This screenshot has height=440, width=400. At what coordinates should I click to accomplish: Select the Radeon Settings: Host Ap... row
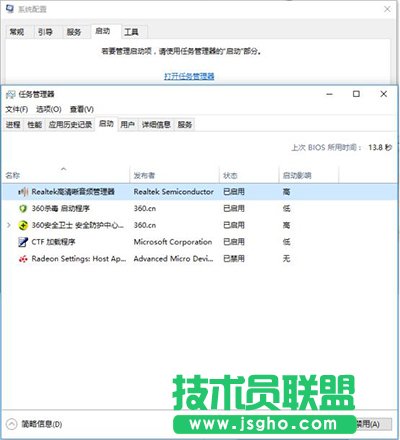[x=200, y=259]
